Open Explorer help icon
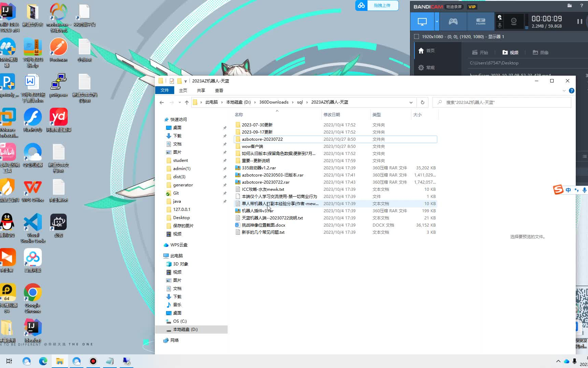 click(x=572, y=91)
